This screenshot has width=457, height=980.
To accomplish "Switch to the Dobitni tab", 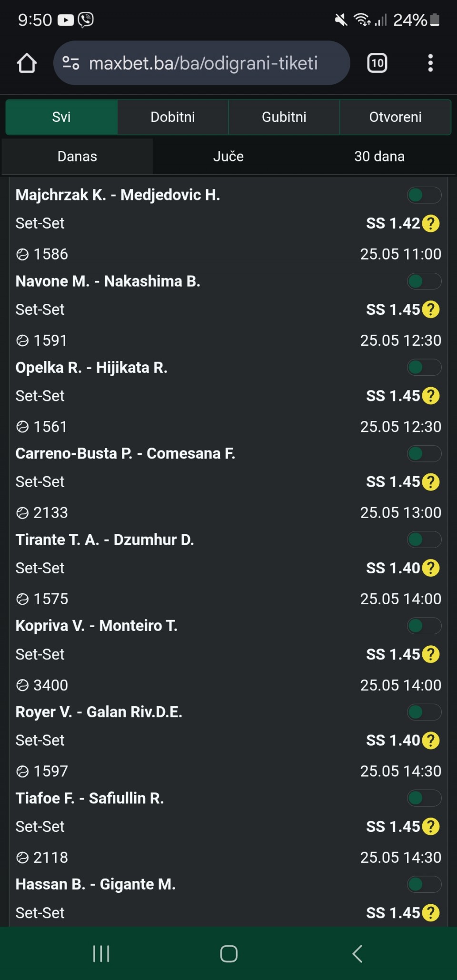I will tap(173, 117).
